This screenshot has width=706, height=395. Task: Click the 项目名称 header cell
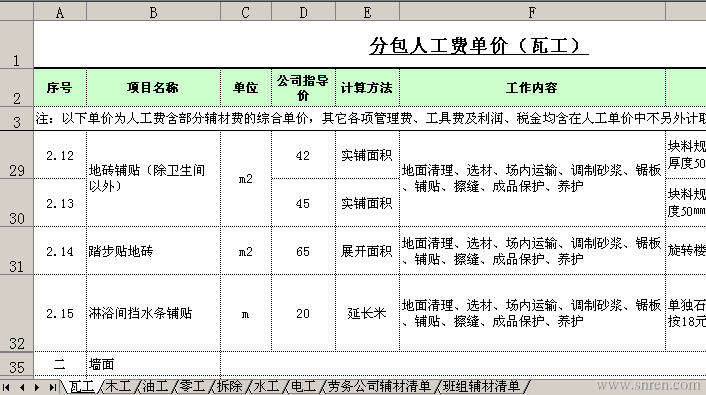point(154,88)
